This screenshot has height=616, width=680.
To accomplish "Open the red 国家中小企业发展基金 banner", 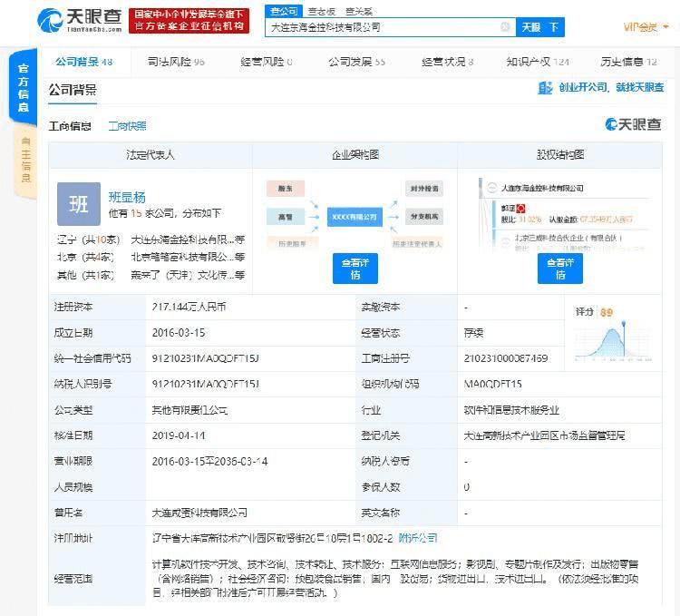I will tap(189, 20).
